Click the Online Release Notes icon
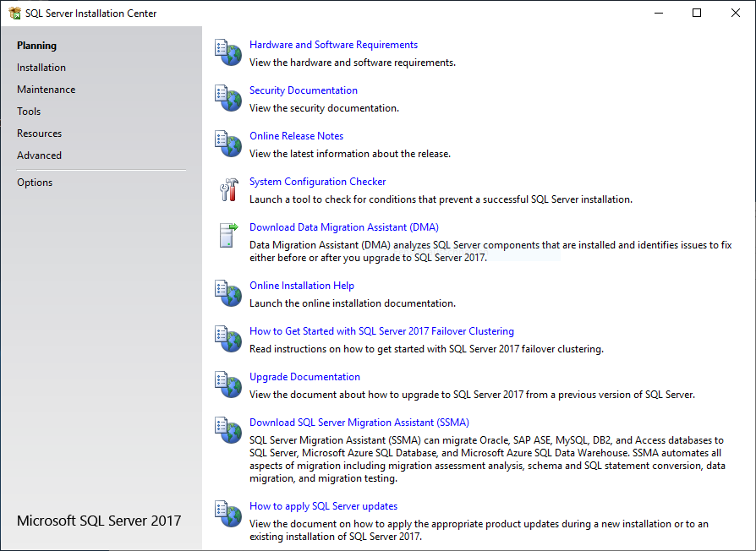This screenshot has height=551, width=756. [228, 144]
